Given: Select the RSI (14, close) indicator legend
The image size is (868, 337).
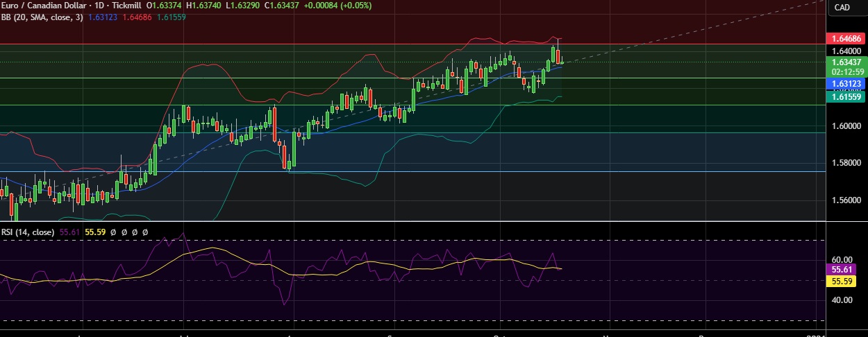Looking at the screenshot, I should pyautogui.click(x=28, y=232).
